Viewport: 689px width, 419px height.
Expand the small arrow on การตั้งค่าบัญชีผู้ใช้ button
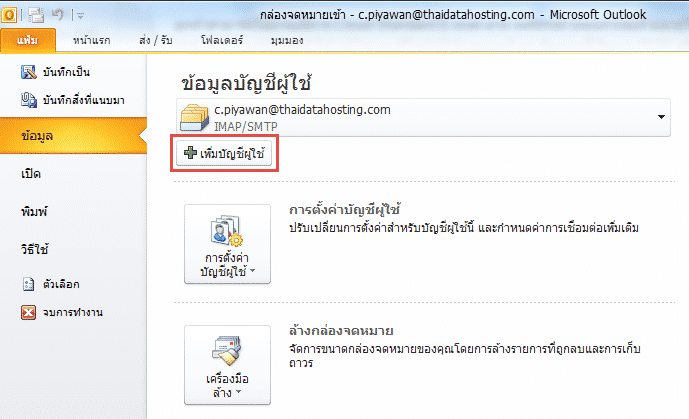tap(253, 271)
